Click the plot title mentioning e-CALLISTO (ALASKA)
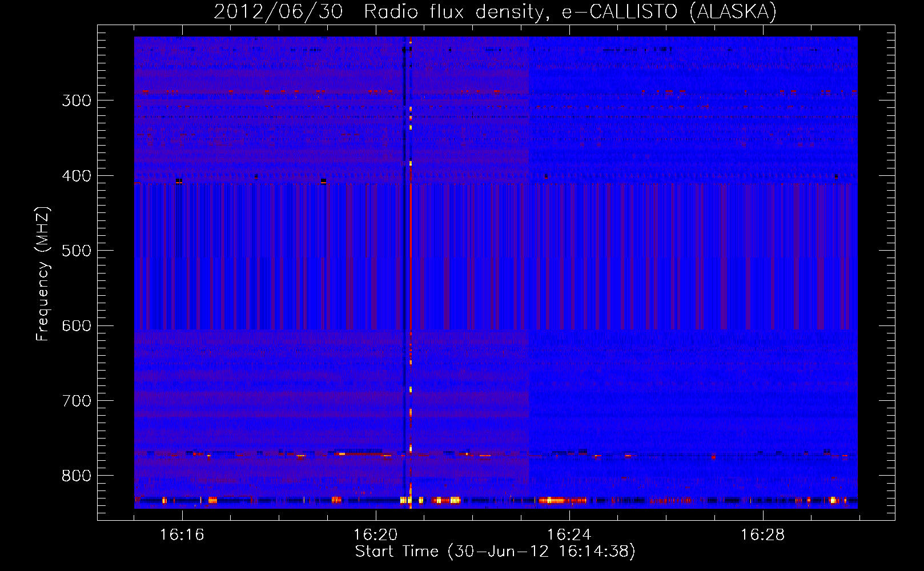 pyautogui.click(x=495, y=11)
